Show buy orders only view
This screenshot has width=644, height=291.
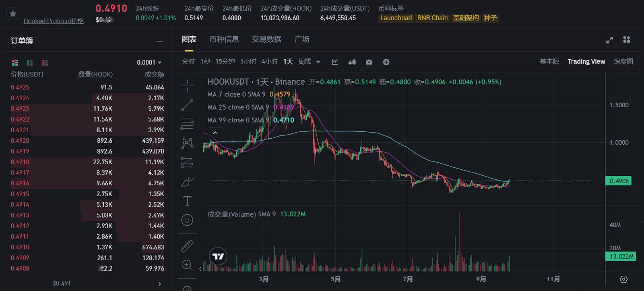point(30,62)
